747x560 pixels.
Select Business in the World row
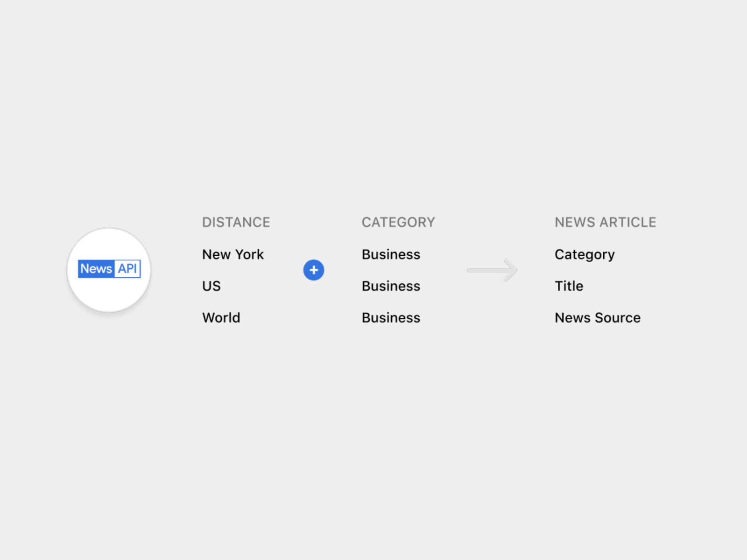(x=391, y=318)
